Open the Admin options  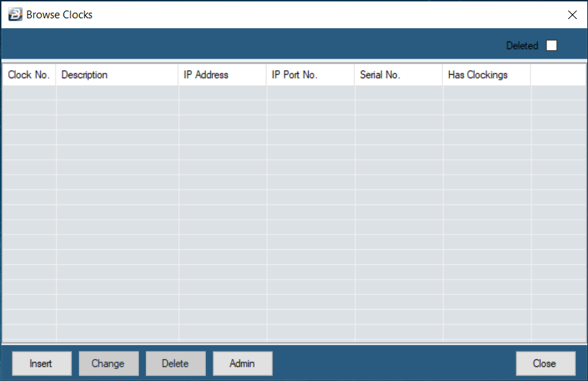pyautogui.click(x=243, y=363)
